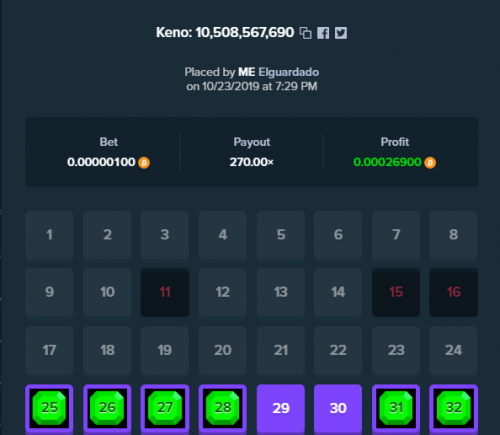Click the missed red tile 15

[x=396, y=292]
